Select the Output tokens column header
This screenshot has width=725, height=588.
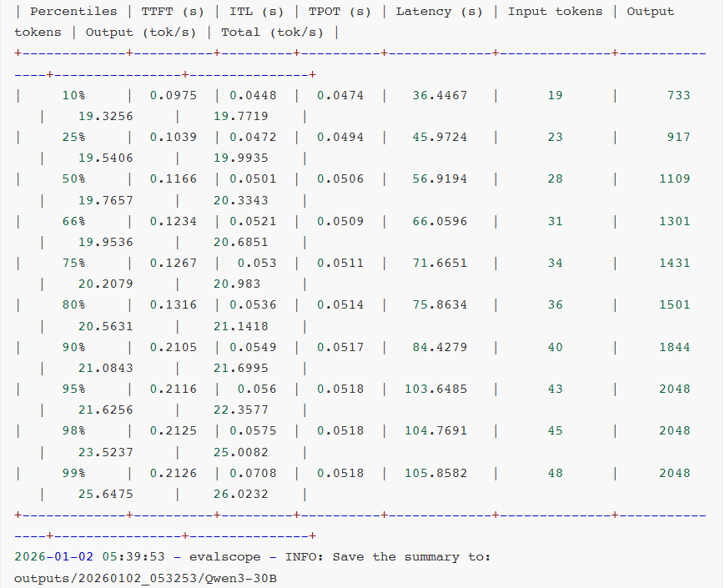pyautogui.click(x=651, y=12)
